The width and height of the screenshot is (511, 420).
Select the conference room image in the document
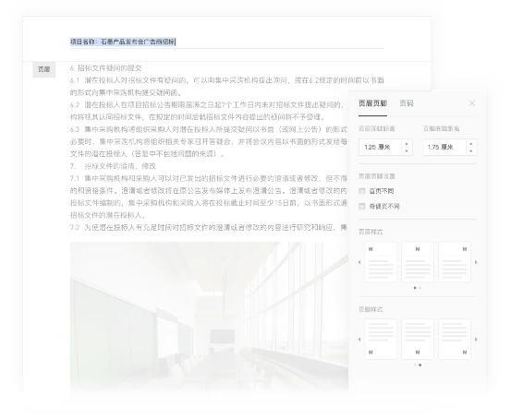click(209, 317)
